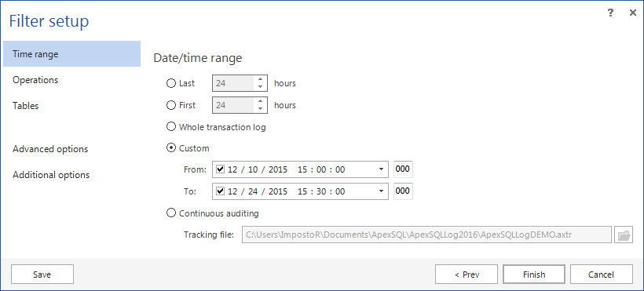Select the Last hours radio option
Screen dimensions: 644x291
tap(171, 83)
